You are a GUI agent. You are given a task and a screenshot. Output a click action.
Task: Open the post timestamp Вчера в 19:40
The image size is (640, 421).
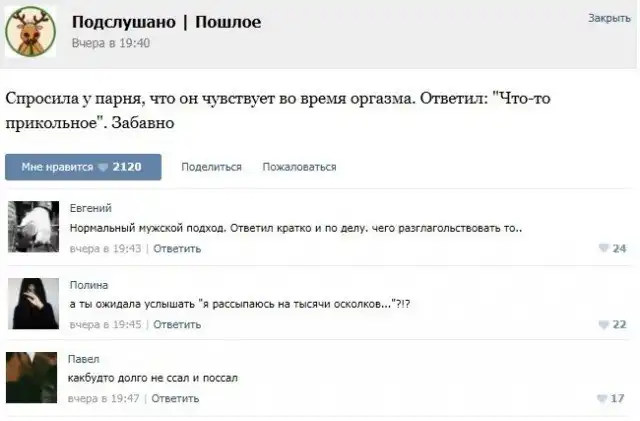pos(111,43)
